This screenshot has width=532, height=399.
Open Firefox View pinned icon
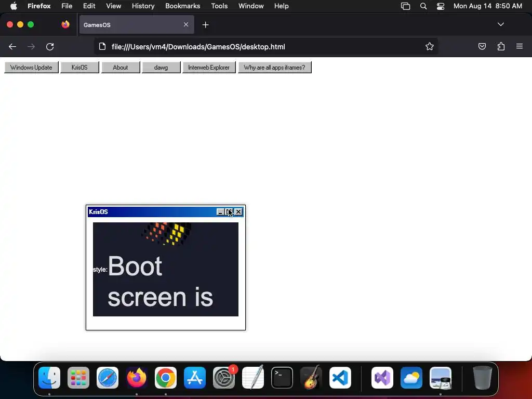click(65, 24)
